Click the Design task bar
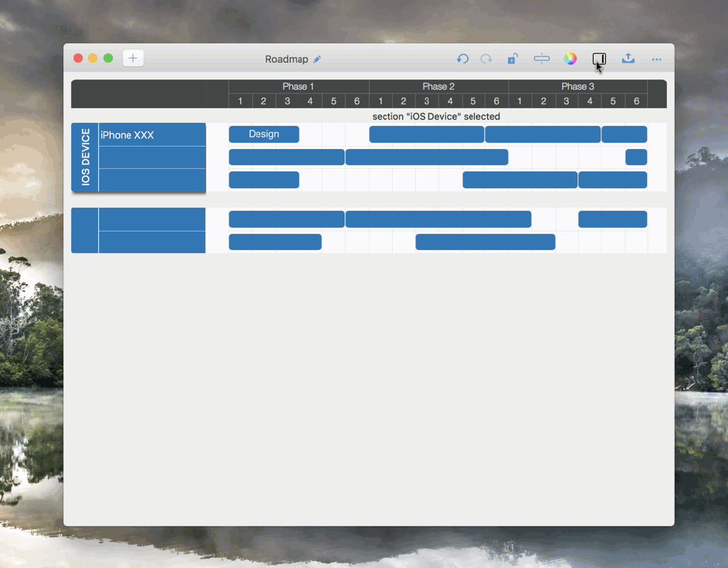The width and height of the screenshot is (728, 568). click(x=264, y=134)
